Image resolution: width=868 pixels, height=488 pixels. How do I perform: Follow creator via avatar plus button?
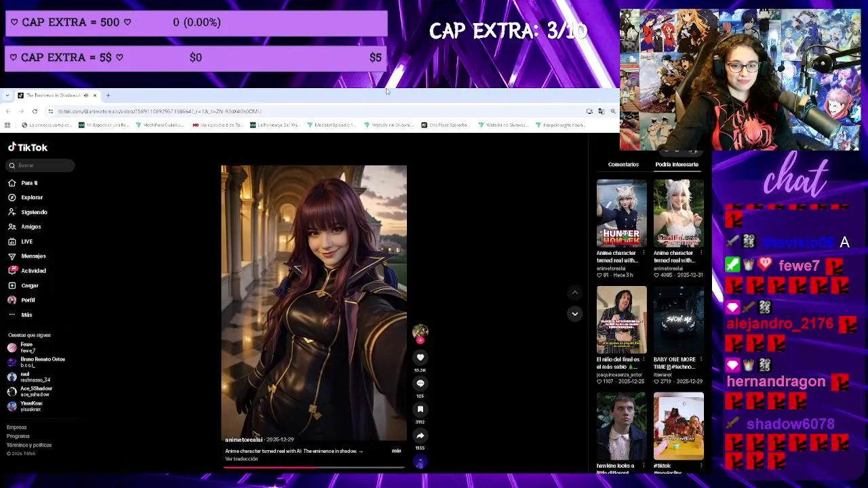(420, 340)
